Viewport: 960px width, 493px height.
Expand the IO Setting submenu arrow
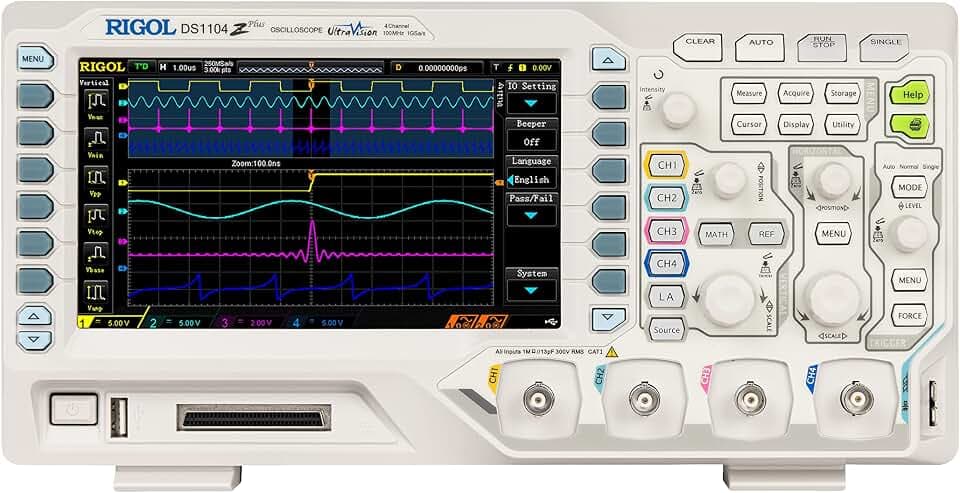click(531, 103)
